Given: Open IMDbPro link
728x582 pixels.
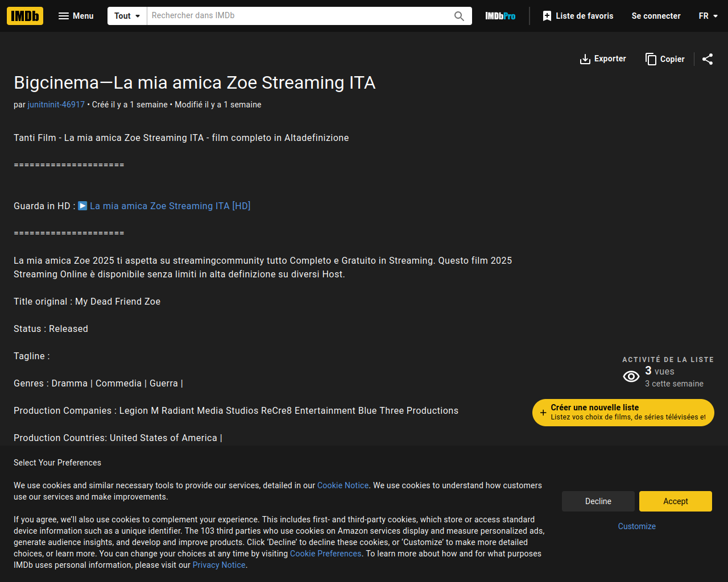Looking at the screenshot, I should click(500, 16).
